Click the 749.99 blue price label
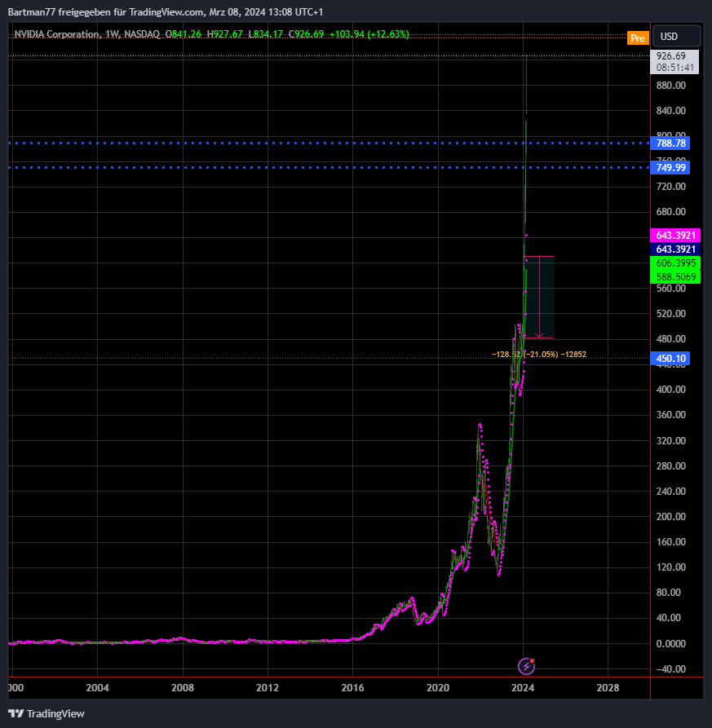The height and width of the screenshot is (728, 712). point(670,167)
